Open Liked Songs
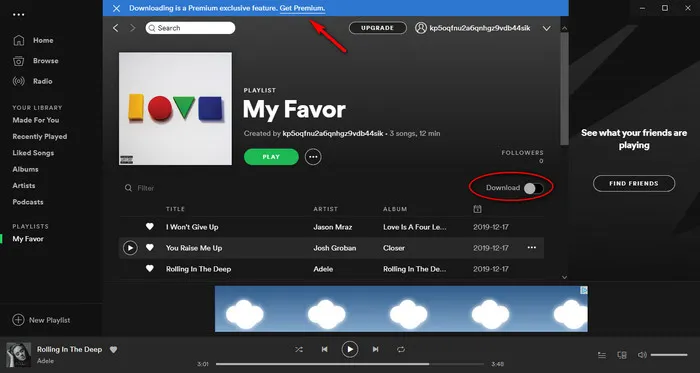The height and width of the screenshot is (373, 700). (33, 153)
